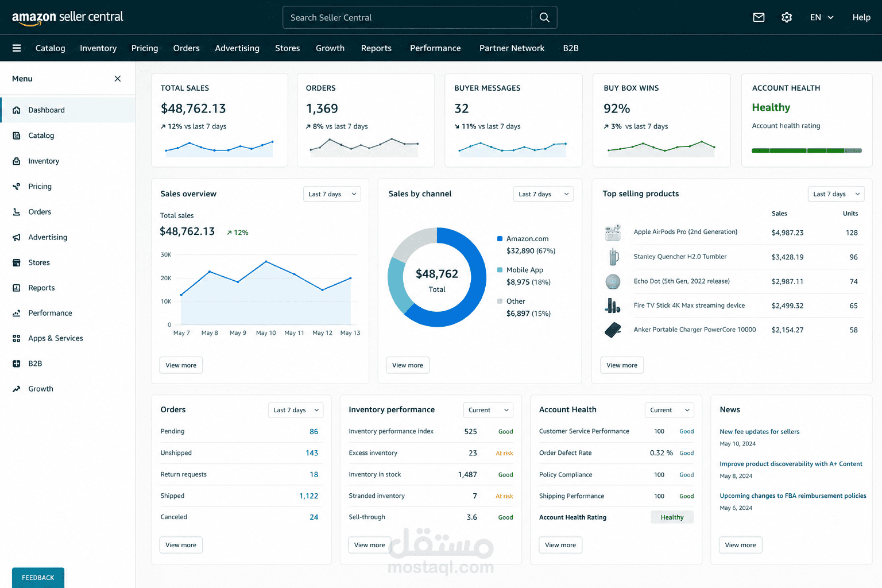Open the Stanley Quencher Tumbler thumbnail

613,257
